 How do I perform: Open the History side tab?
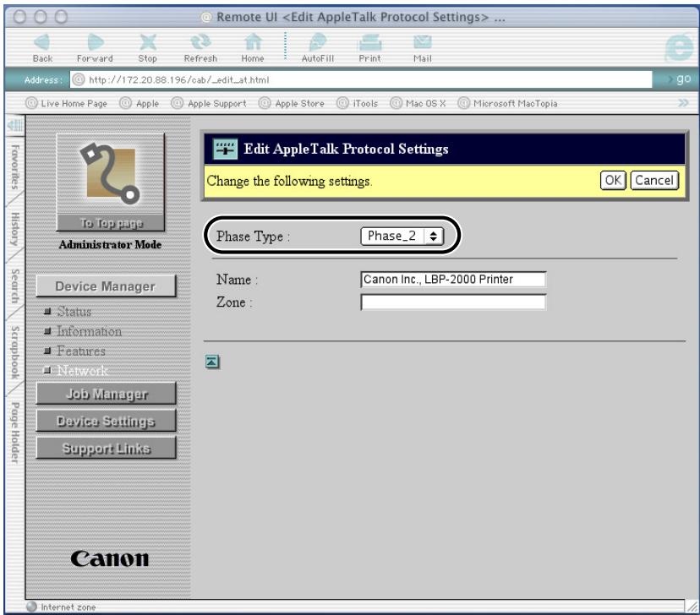pyautogui.click(x=15, y=229)
